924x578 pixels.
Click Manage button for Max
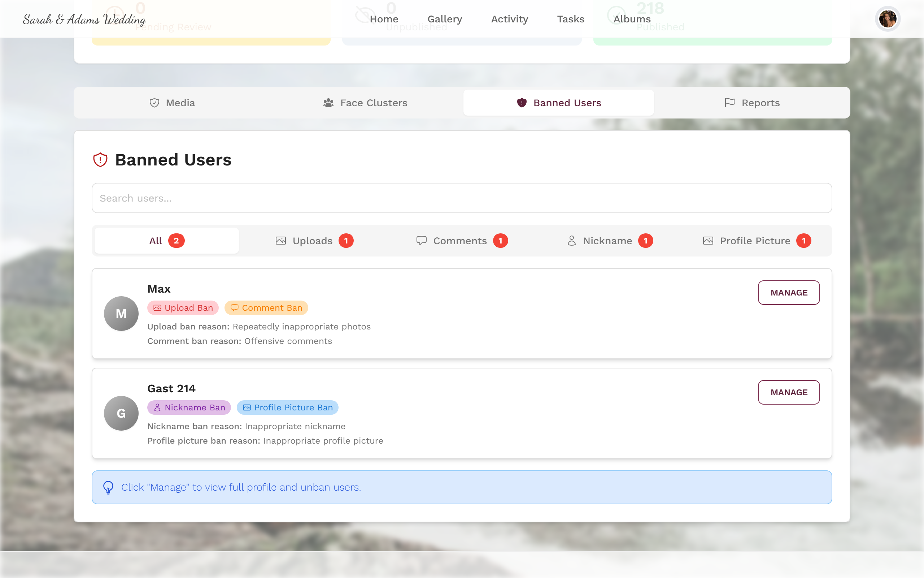[789, 293]
